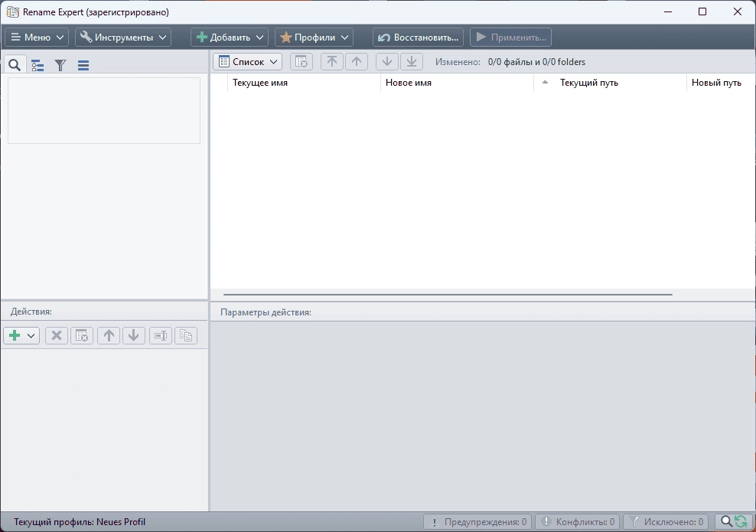Switch to the folder tree view icon
This screenshot has height=532, width=756.
coord(37,65)
